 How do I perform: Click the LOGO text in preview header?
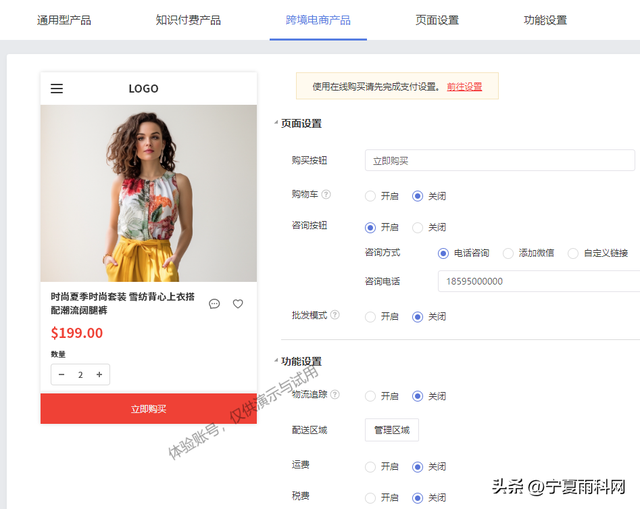click(x=143, y=89)
